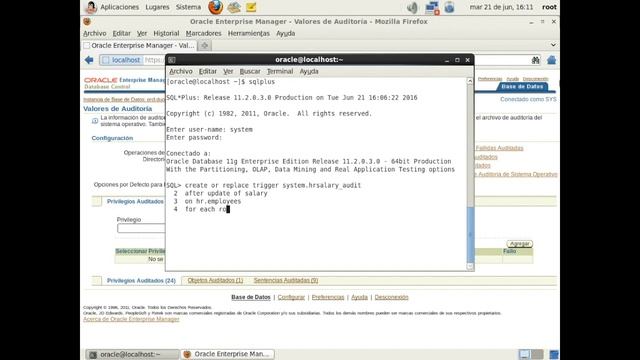Open the terminal's Archivo menu
The height and width of the screenshot is (360, 640).
(x=181, y=71)
